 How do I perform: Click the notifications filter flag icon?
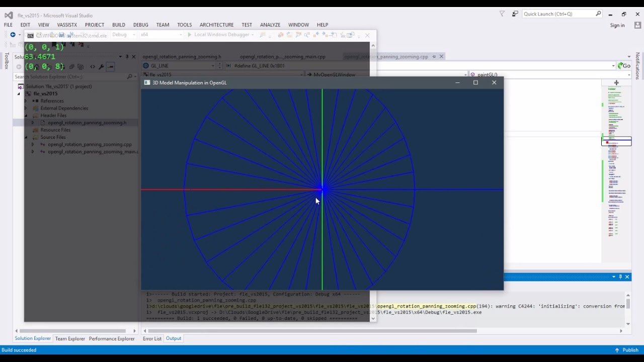coord(502,14)
